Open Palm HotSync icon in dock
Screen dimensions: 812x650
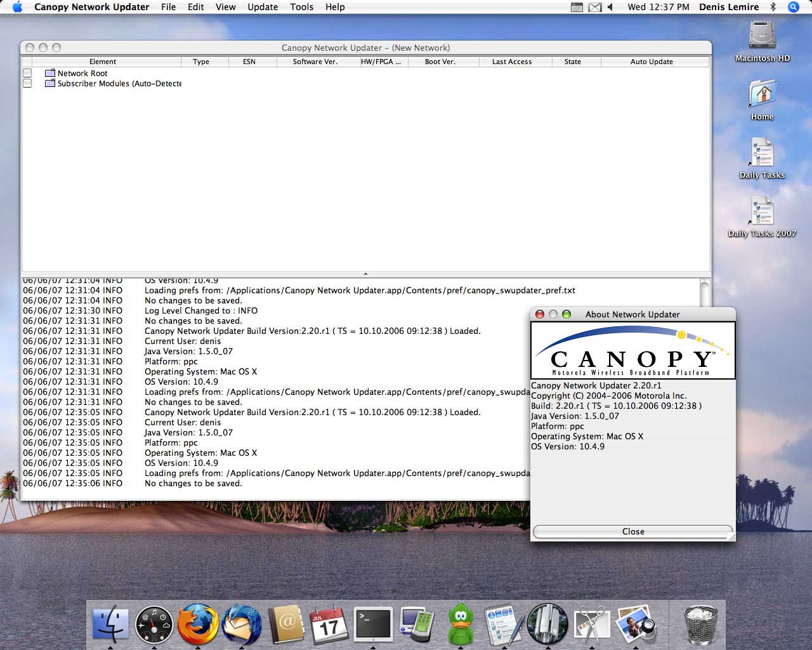click(x=417, y=623)
